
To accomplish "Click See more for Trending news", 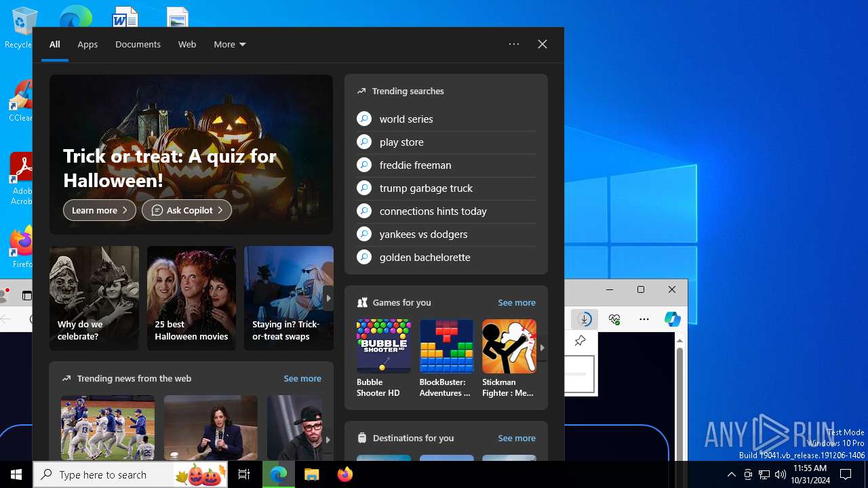I will tap(302, 378).
